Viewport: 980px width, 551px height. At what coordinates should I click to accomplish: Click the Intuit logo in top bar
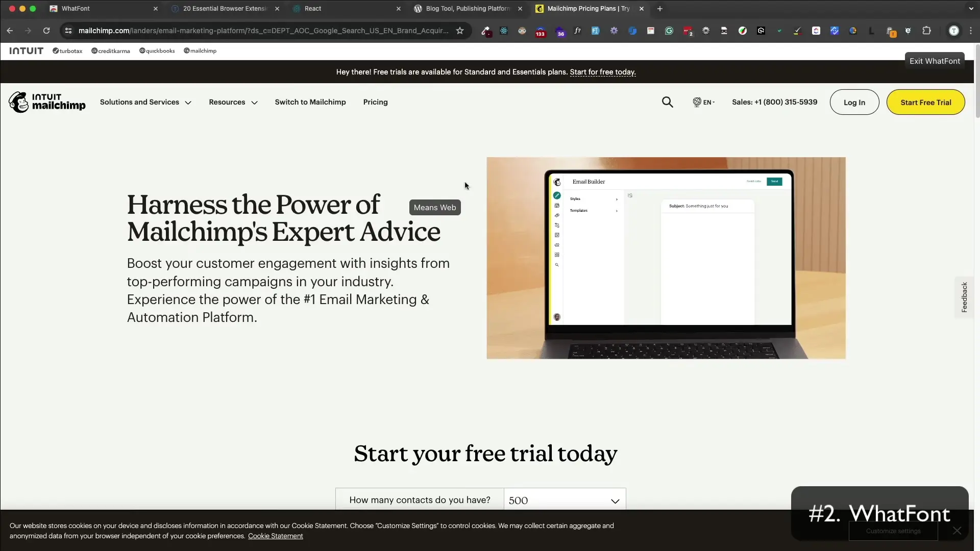pyautogui.click(x=26, y=51)
